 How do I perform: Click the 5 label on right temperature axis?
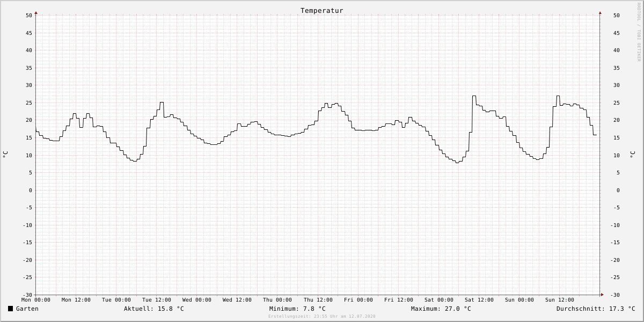pos(618,173)
